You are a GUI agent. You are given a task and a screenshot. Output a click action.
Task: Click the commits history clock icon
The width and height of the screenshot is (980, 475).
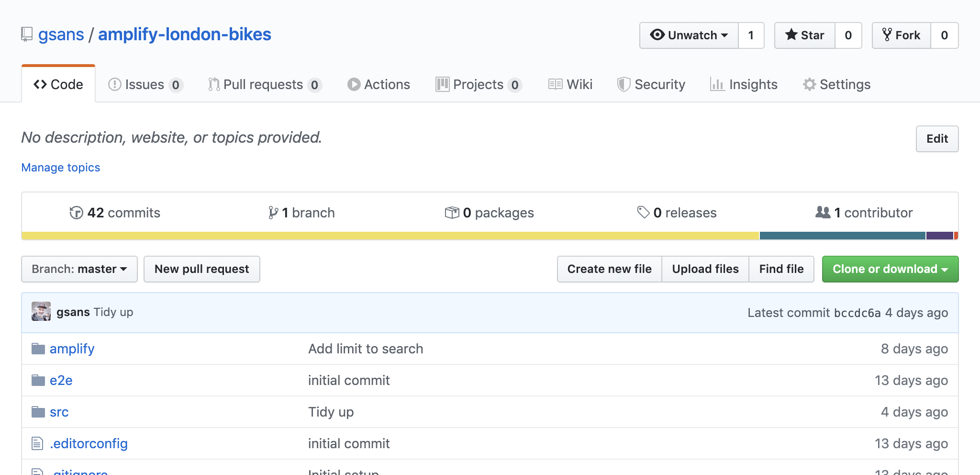[76, 213]
